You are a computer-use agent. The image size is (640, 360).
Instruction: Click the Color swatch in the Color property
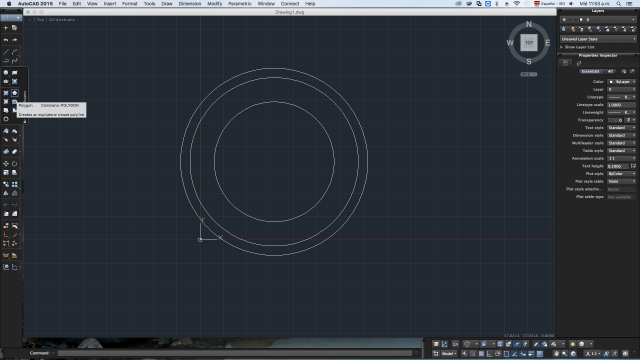coord(611,82)
